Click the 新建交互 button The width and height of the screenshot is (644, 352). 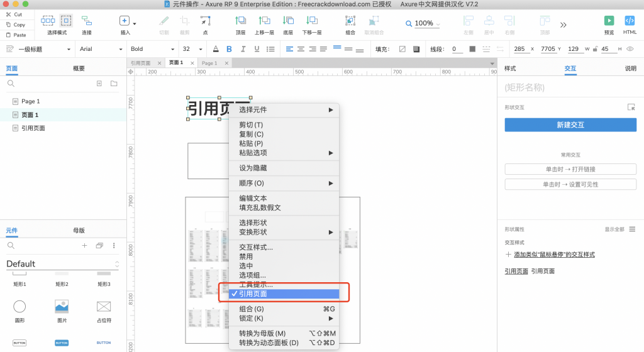[x=570, y=124]
